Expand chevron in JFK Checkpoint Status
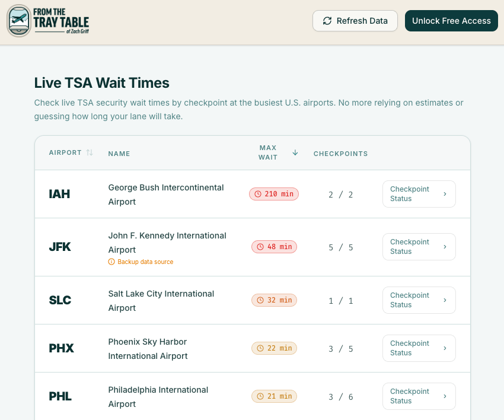Image resolution: width=504 pixels, height=420 pixels. (445, 247)
